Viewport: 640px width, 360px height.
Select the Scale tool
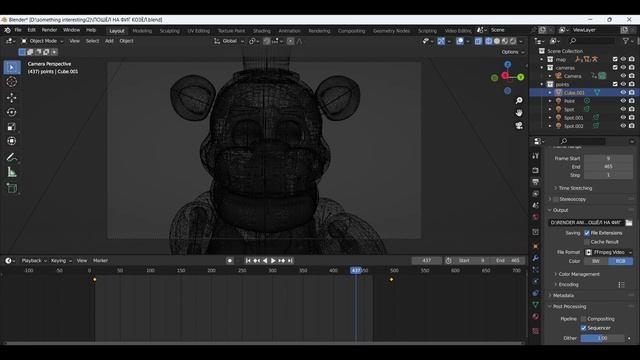(x=12, y=127)
